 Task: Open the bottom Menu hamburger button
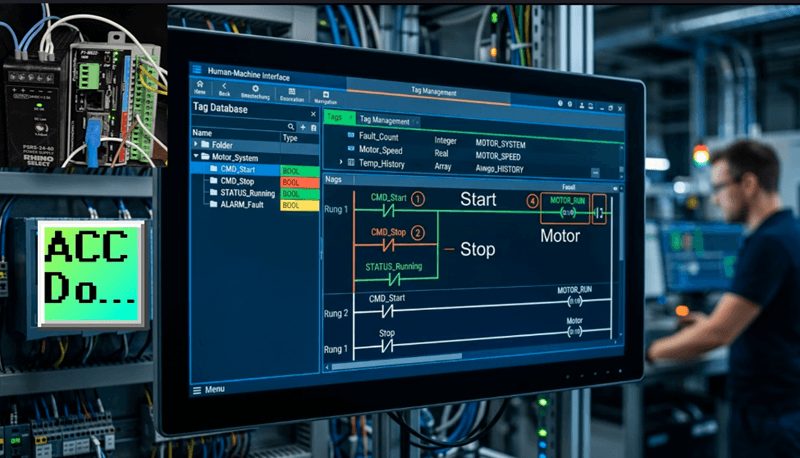197,391
